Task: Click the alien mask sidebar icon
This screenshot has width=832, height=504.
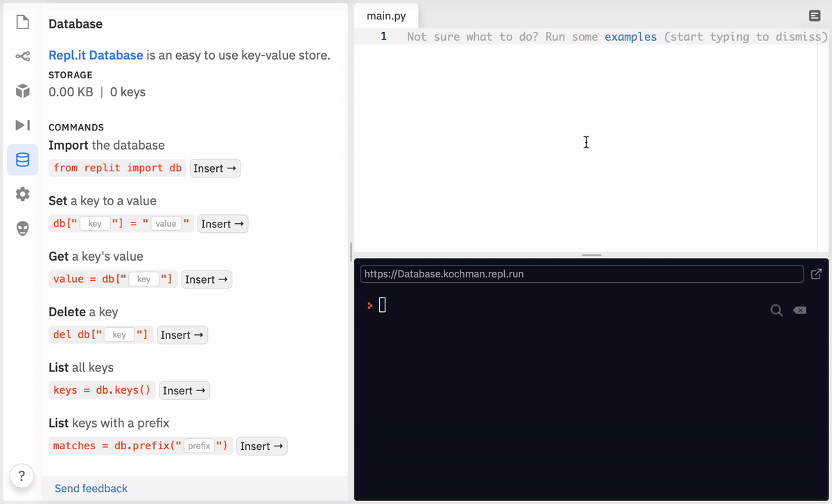Action: click(x=23, y=229)
